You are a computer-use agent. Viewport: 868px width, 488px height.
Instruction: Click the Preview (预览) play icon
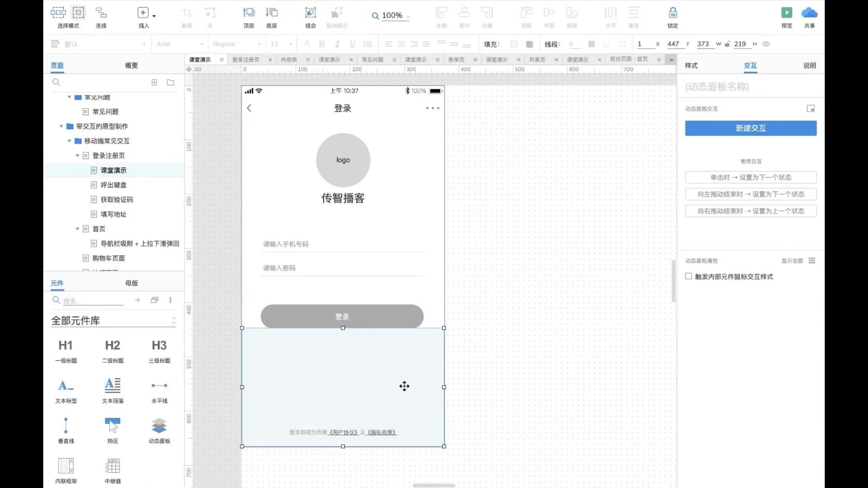coord(786,13)
